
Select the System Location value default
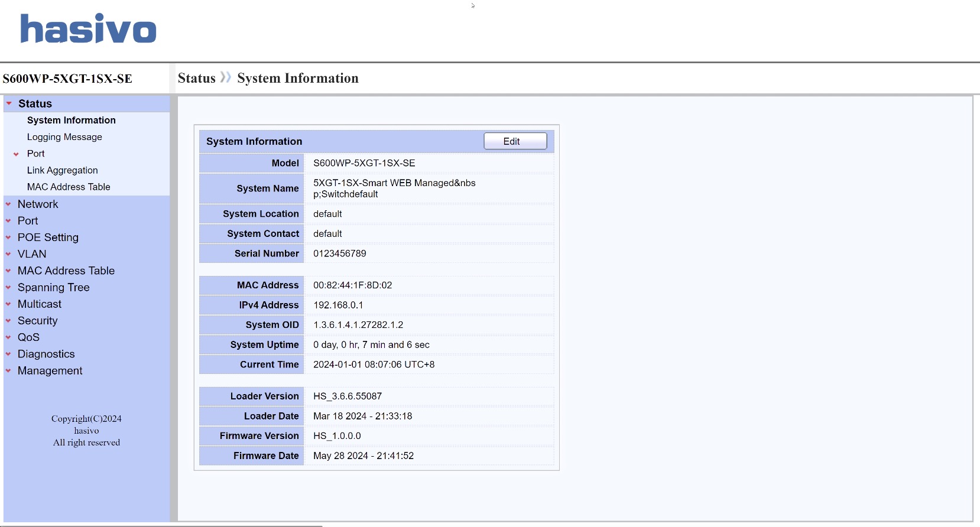tap(327, 214)
